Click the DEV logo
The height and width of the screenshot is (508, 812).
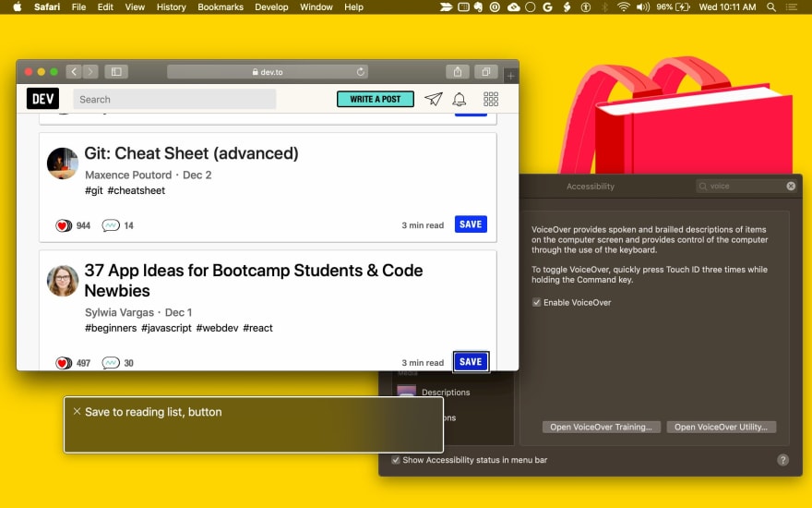(x=42, y=99)
